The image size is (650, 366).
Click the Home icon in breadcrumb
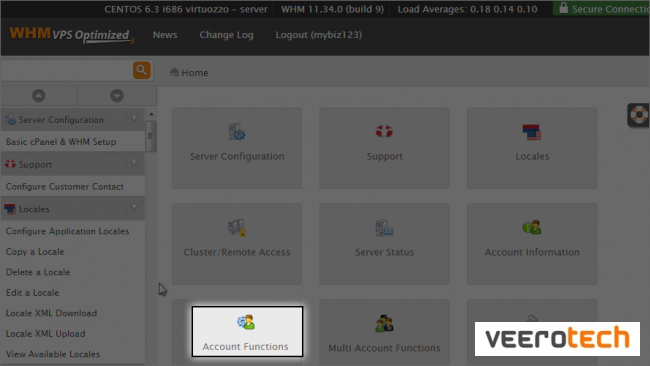pos(174,72)
